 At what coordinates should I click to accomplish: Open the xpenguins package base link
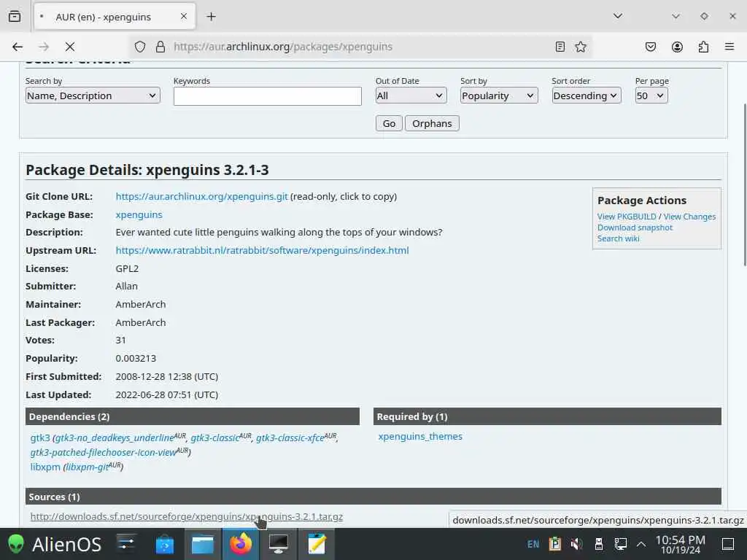[139, 215]
